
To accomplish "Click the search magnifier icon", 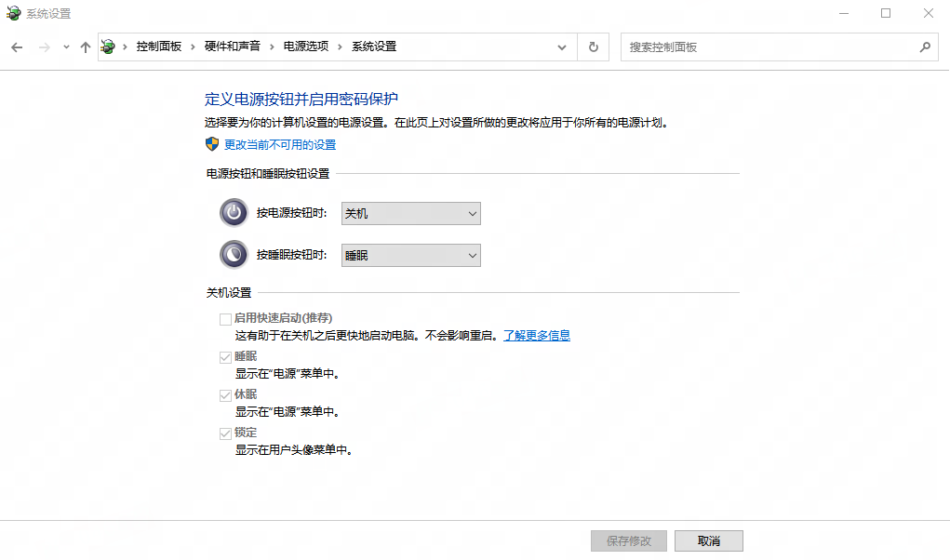I will 925,47.
